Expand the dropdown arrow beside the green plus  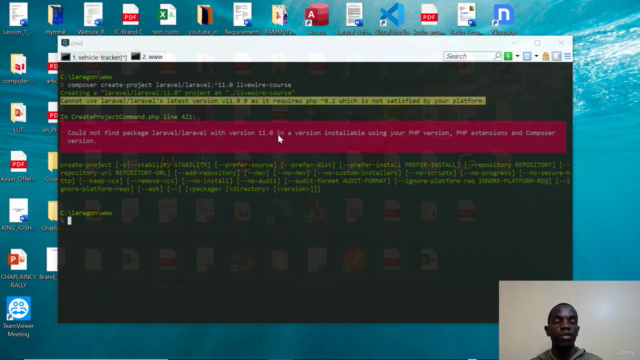517,56
